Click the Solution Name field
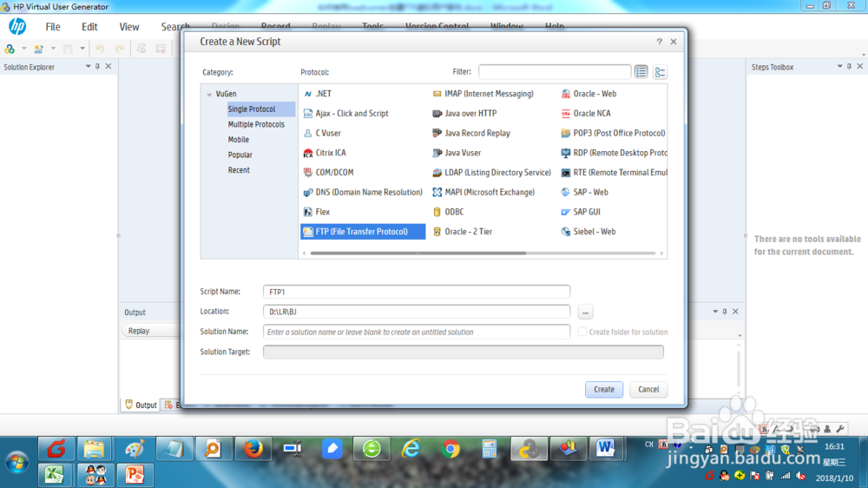This screenshot has height=488, width=868. coord(417,332)
